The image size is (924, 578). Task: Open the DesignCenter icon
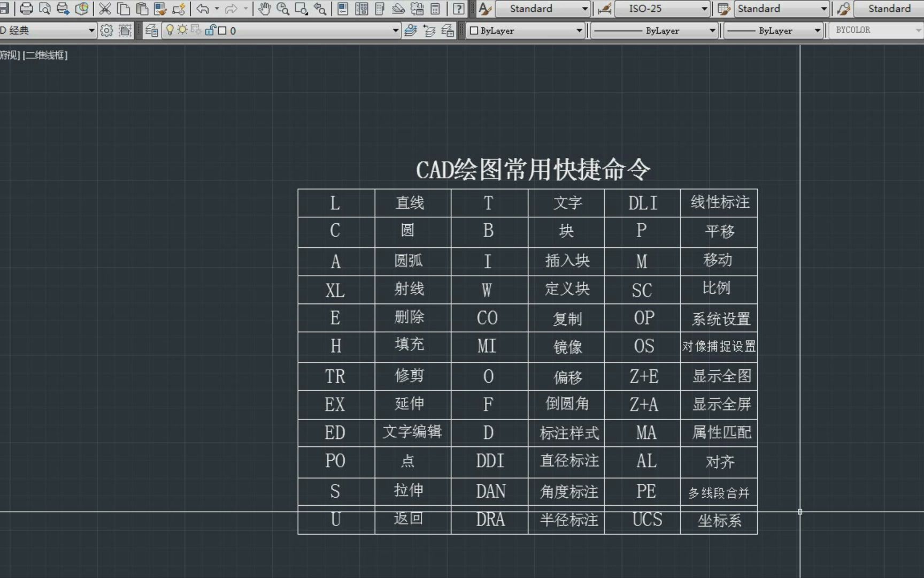pos(361,9)
